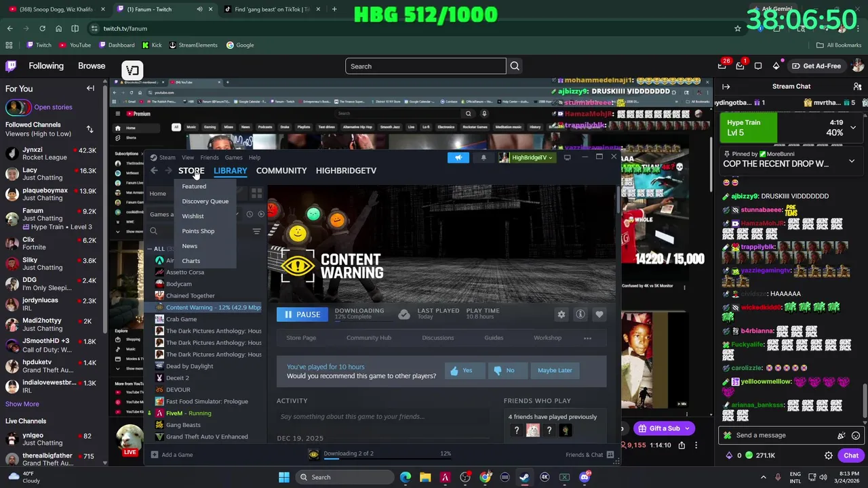Collapse Stream Chat panel arrow
Image resolution: width=868 pixels, height=488 pixels.
pos(726,87)
